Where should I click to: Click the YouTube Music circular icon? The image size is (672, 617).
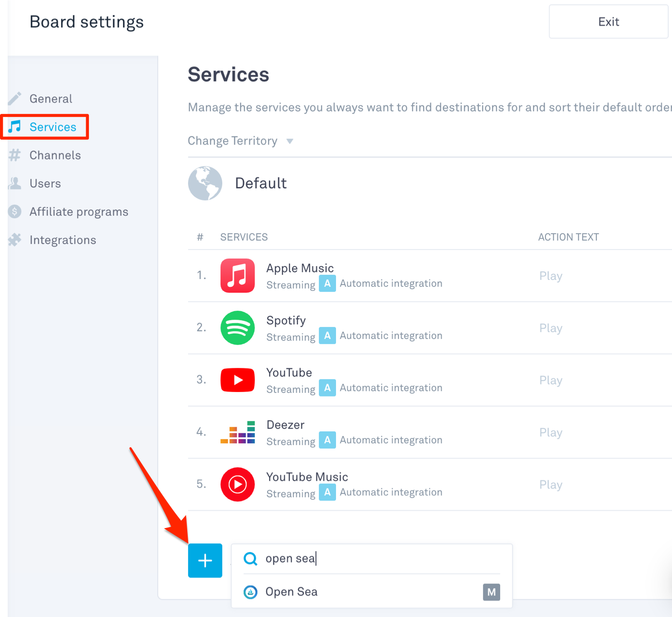[237, 484]
